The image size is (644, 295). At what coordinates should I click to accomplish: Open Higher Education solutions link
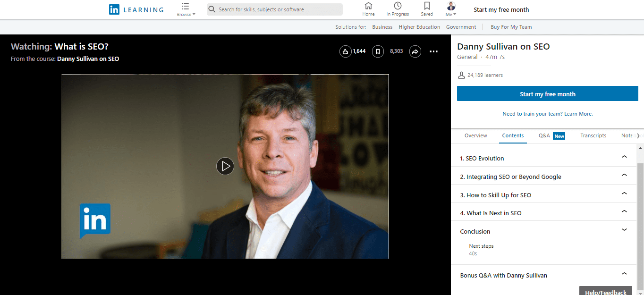(419, 27)
